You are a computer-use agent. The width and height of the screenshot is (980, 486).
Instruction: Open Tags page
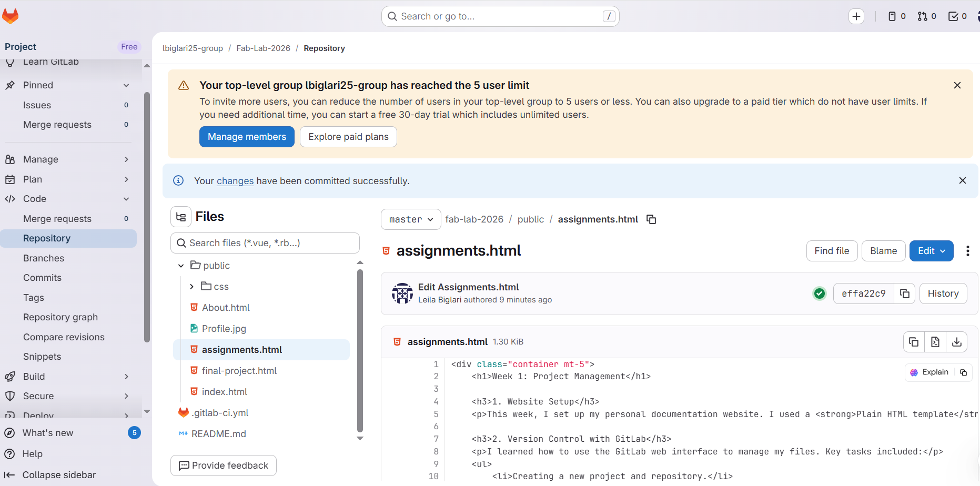click(x=68, y=298)
